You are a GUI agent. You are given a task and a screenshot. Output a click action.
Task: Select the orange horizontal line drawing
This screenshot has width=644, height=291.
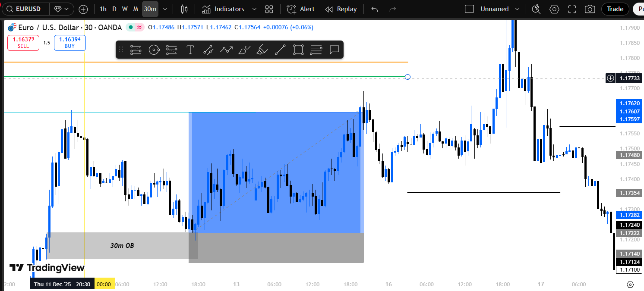(x=205, y=62)
